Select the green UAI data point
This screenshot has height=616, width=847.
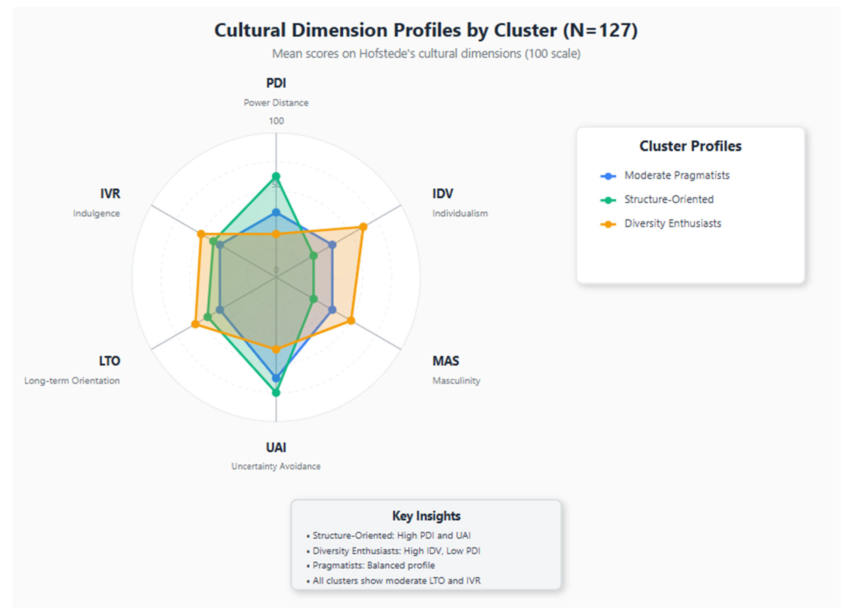click(276, 392)
